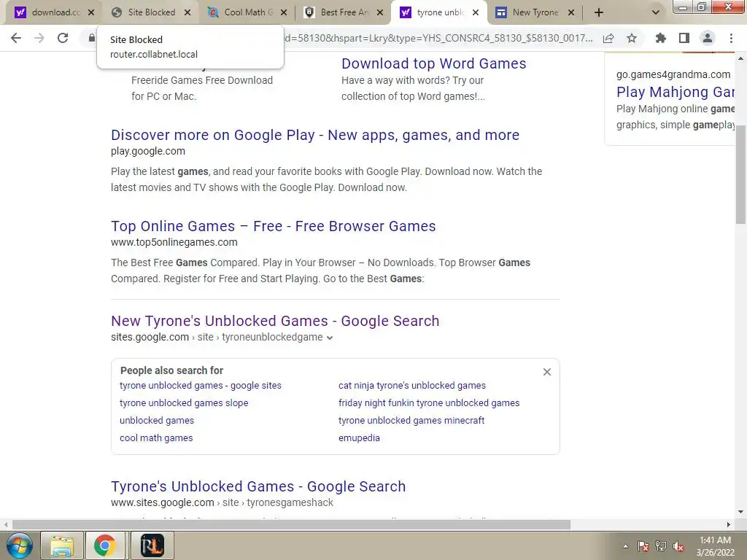Click the go.games4grandma.com URL text

point(673,74)
